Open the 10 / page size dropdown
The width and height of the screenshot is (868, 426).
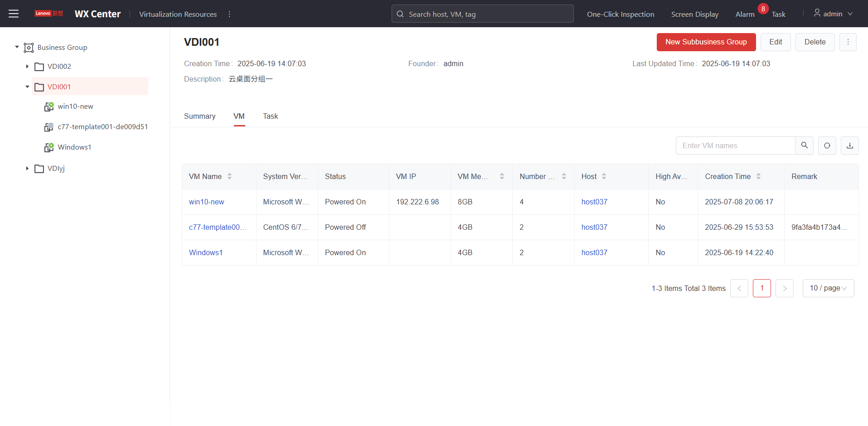(828, 288)
